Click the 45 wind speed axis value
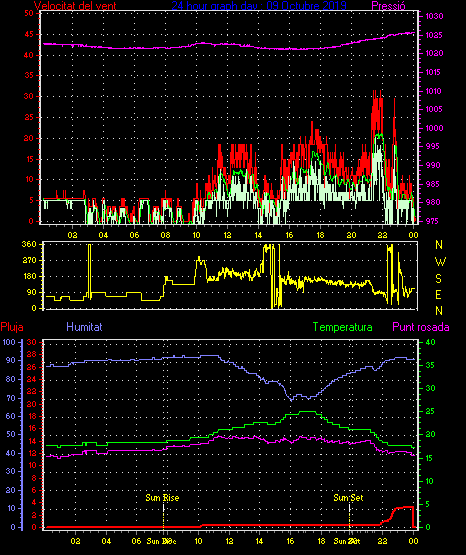The width and height of the screenshot is (466, 555). [x=29, y=34]
